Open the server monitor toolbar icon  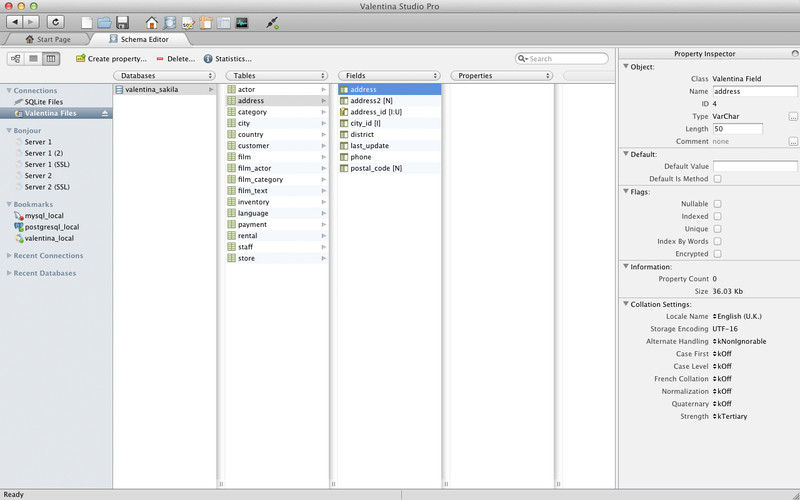point(242,22)
